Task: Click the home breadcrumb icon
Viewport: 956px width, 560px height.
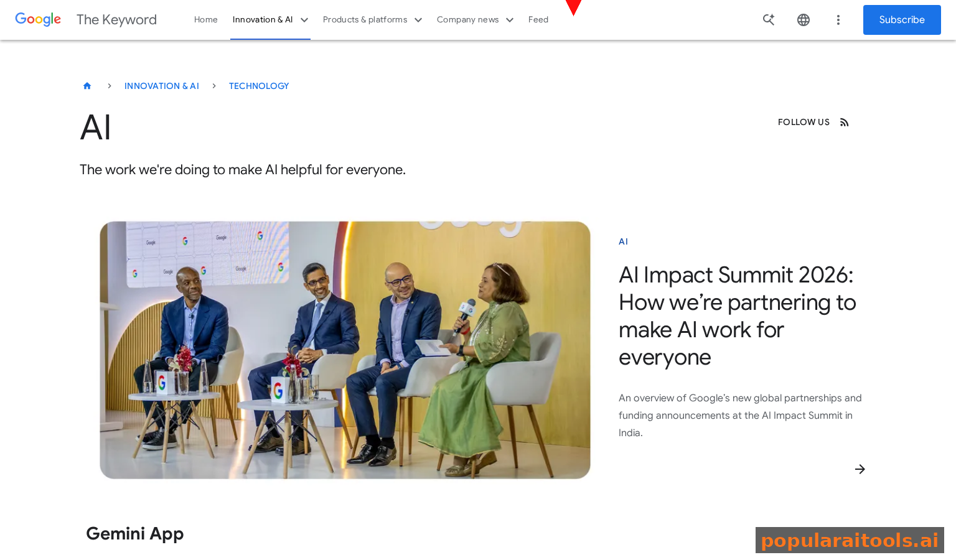Action: [87, 85]
